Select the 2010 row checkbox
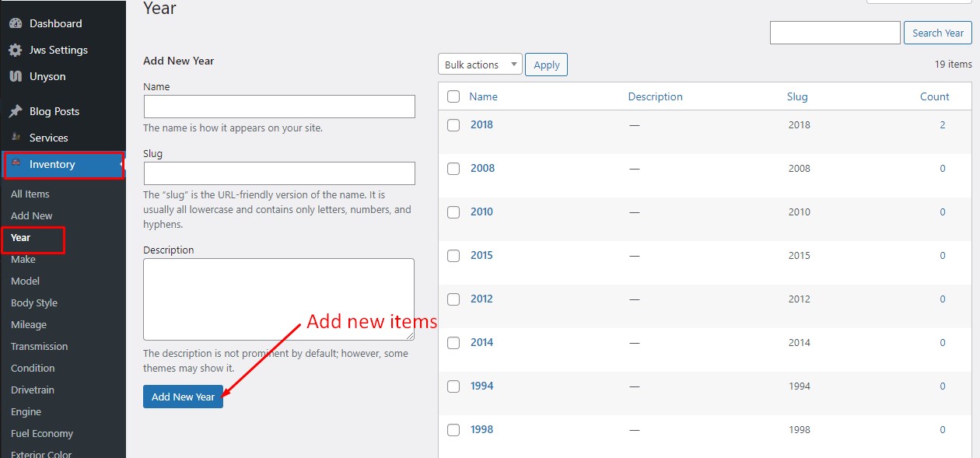The image size is (980, 458). tap(453, 212)
